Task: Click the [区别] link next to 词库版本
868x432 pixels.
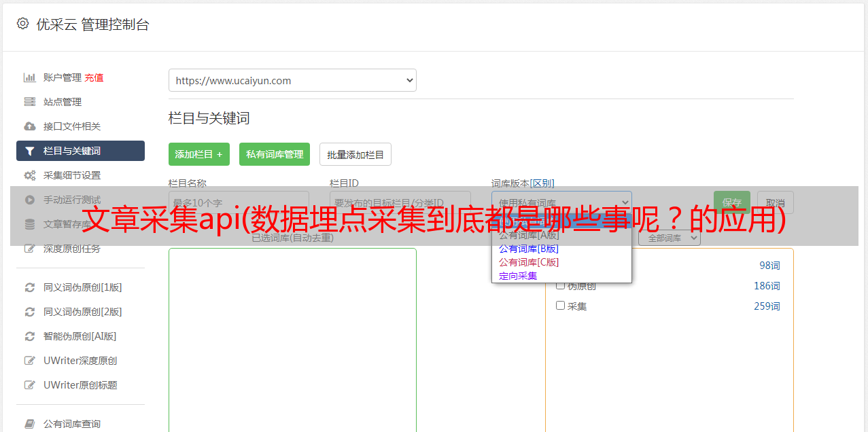Action: [x=542, y=183]
